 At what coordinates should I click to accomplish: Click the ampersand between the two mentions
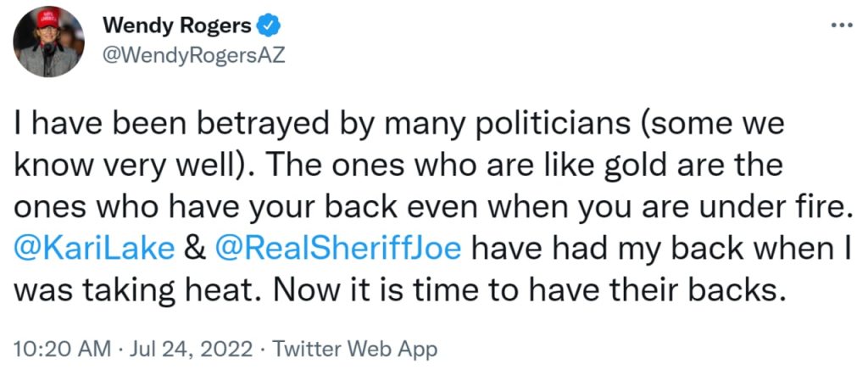(x=194, y=249)
